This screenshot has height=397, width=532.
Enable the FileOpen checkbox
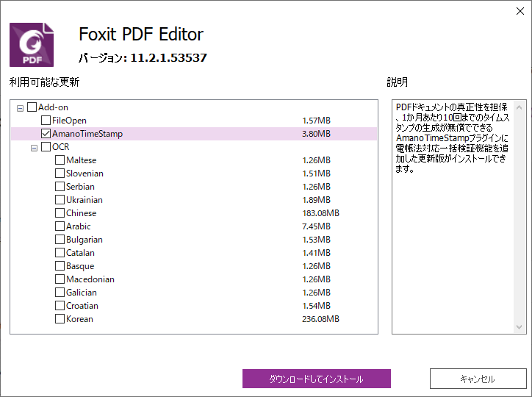(46, 121)
